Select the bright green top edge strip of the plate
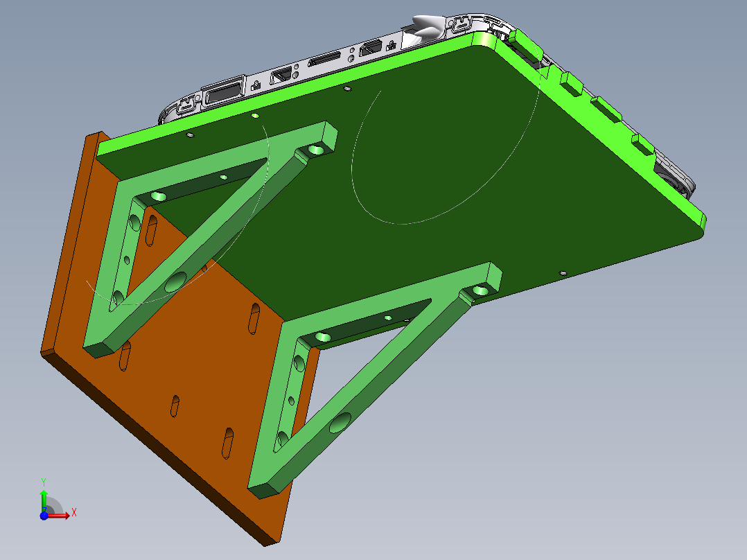The image size is (747, 560). click(295, 93)
